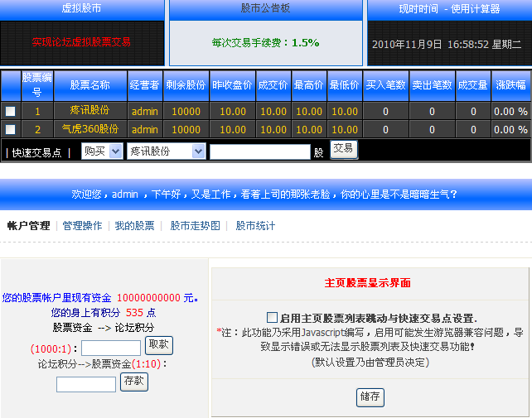The width and height of the screenshot is (532, 418).
Task: Click the 股市公告板 header title
Action: (266, 8)
